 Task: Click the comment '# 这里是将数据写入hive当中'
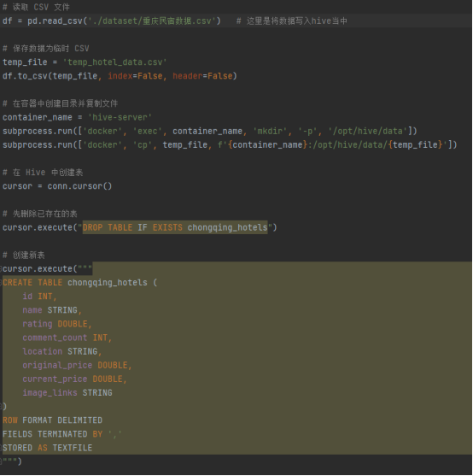(x=292, y=21)
